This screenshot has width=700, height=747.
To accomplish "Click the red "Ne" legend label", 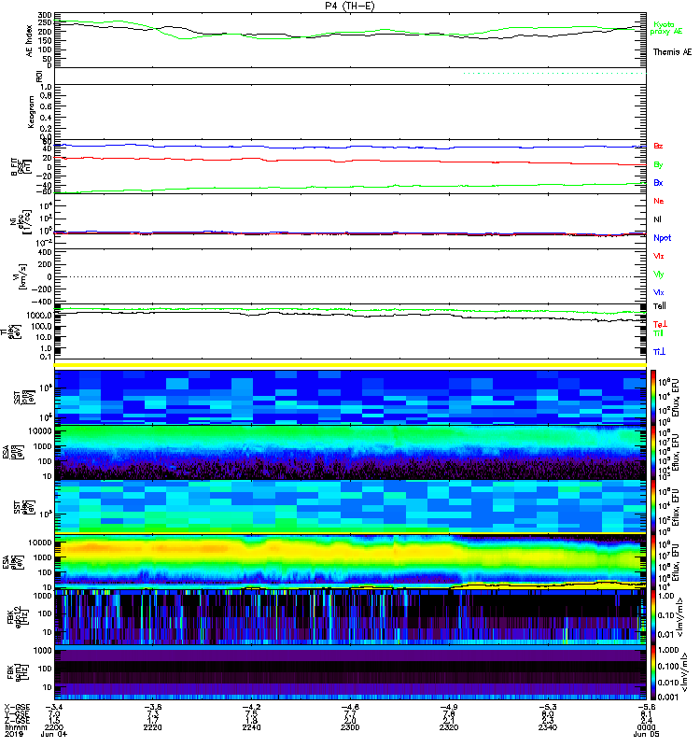I will click(x=659, y=201).
